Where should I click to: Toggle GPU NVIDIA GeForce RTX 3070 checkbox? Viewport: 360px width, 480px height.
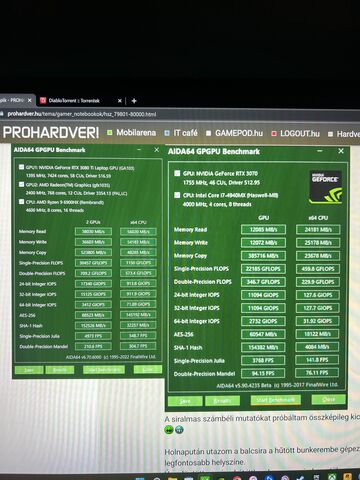pyautogui.click(x=177, y=173)
